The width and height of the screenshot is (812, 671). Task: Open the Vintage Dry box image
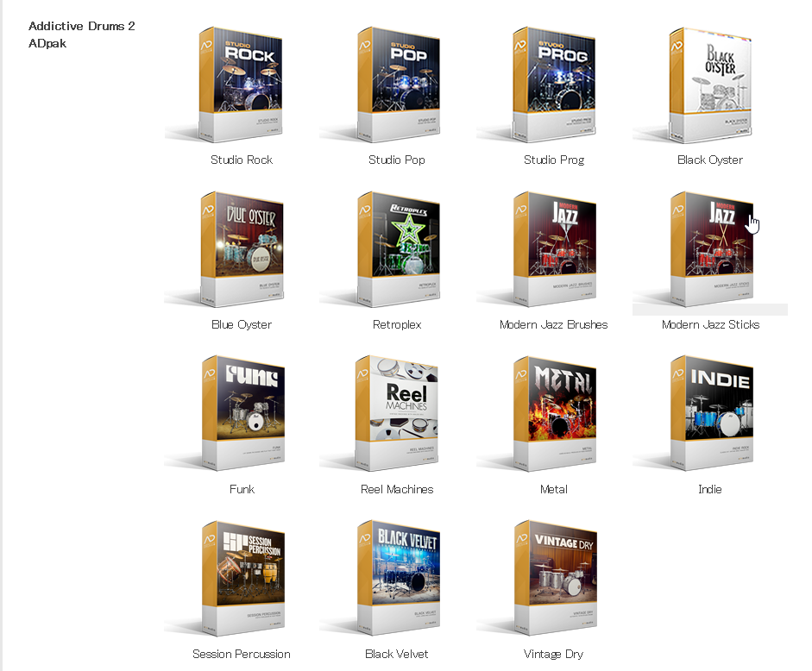point(554,579)
